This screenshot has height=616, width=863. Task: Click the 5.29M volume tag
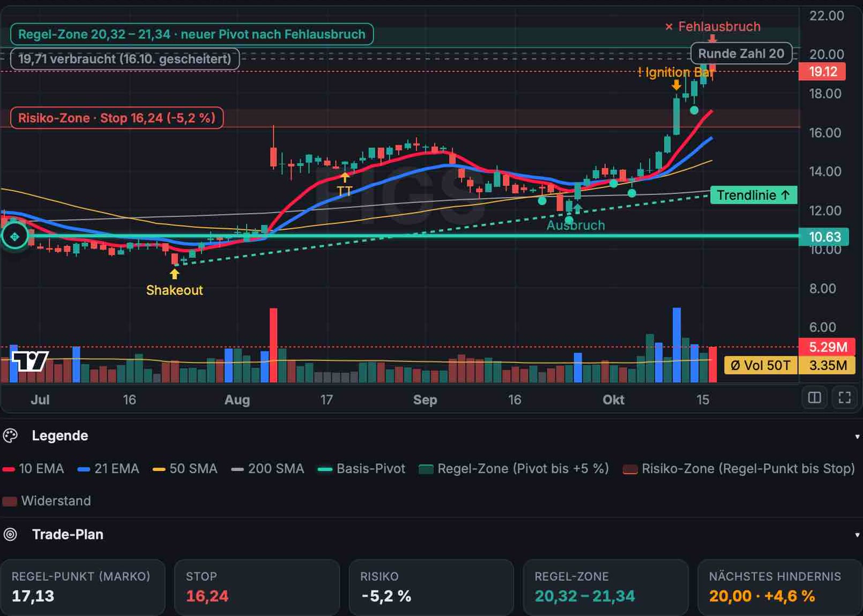(x=827, y=347)
